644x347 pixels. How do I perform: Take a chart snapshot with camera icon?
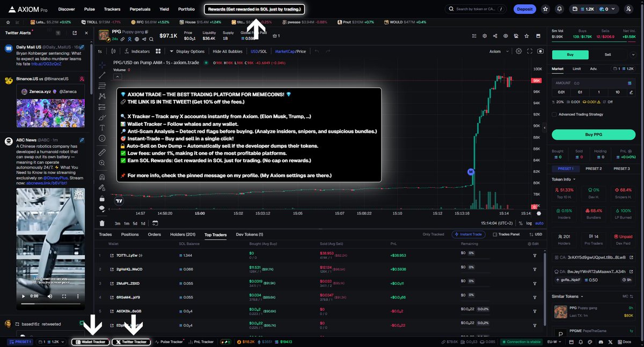pyautogui.click(x=540, y=51)
